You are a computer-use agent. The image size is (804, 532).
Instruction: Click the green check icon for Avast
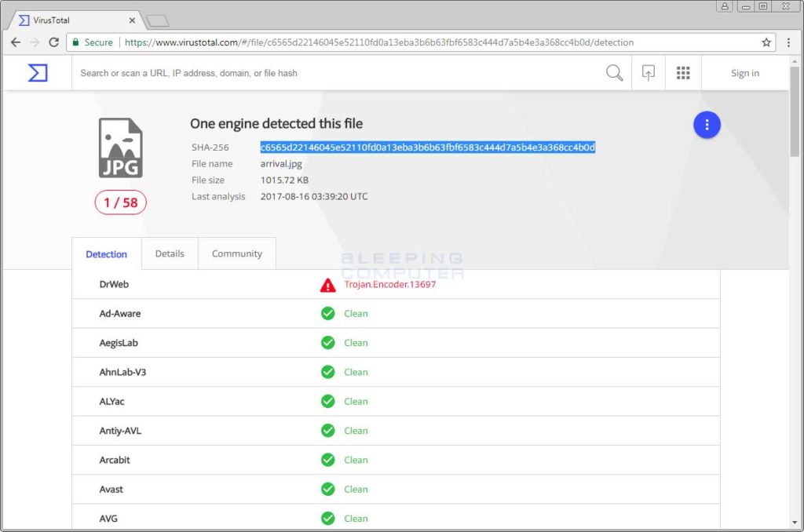click(327, 489)
